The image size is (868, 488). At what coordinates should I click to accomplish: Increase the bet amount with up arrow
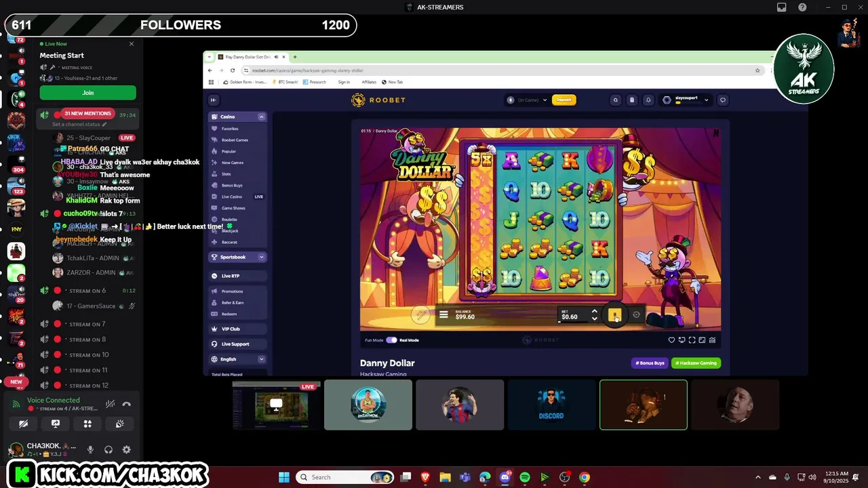[595, 311]
